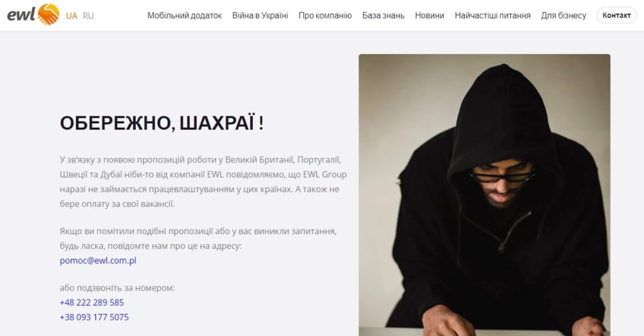
Task: Open База знань menu item
Action: tap(383, 16)
